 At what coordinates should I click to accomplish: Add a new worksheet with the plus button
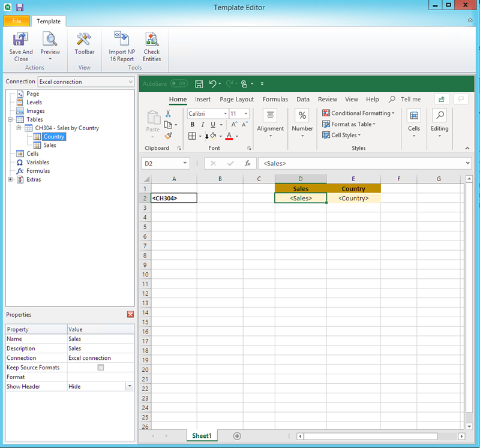click(236, 436)
